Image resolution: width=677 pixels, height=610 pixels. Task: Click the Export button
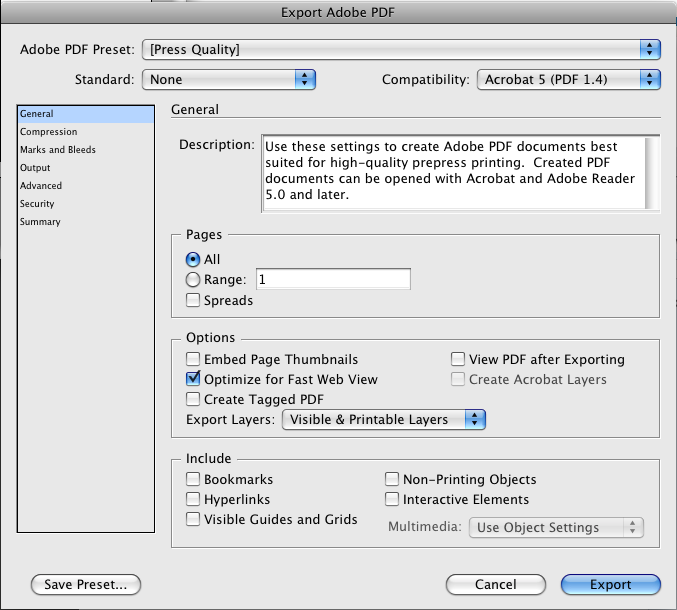pos(611,585)
